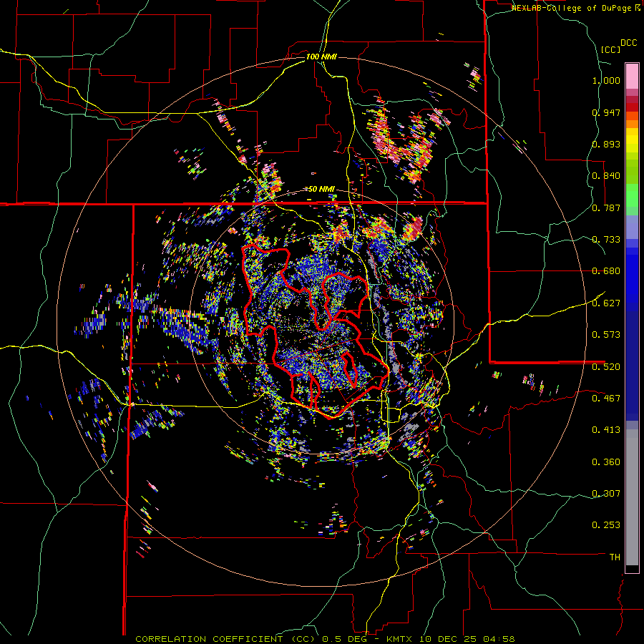
Task: Click the 0.573 scale label
Action: (606, 335)
